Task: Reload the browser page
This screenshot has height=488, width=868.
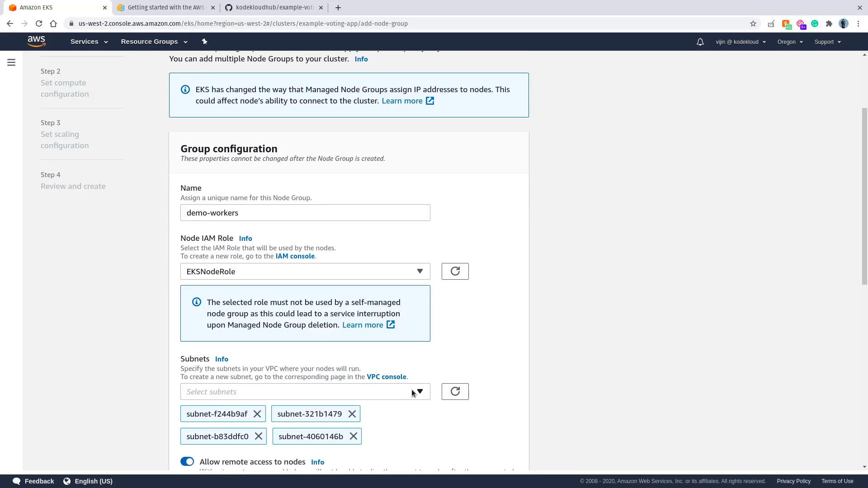Action: [x=39, y=23]
